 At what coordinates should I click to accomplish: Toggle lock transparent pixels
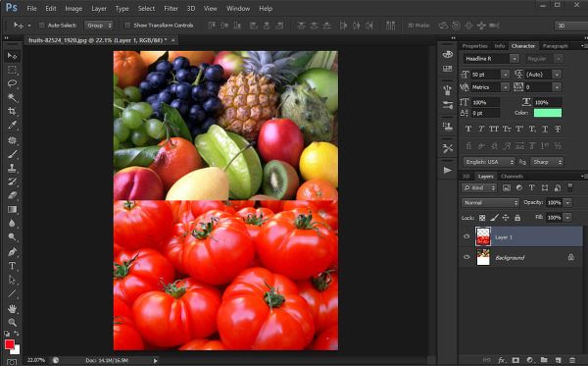click(482, 218)
